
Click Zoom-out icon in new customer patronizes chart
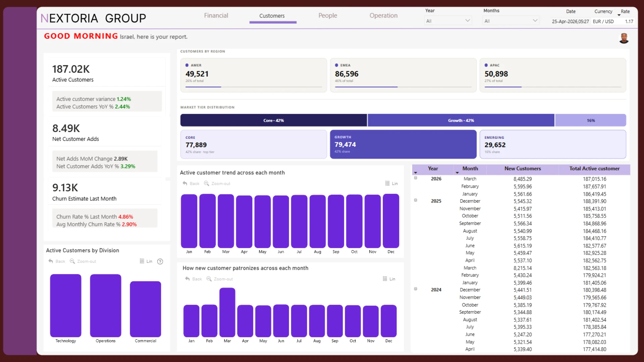point(209,279)
